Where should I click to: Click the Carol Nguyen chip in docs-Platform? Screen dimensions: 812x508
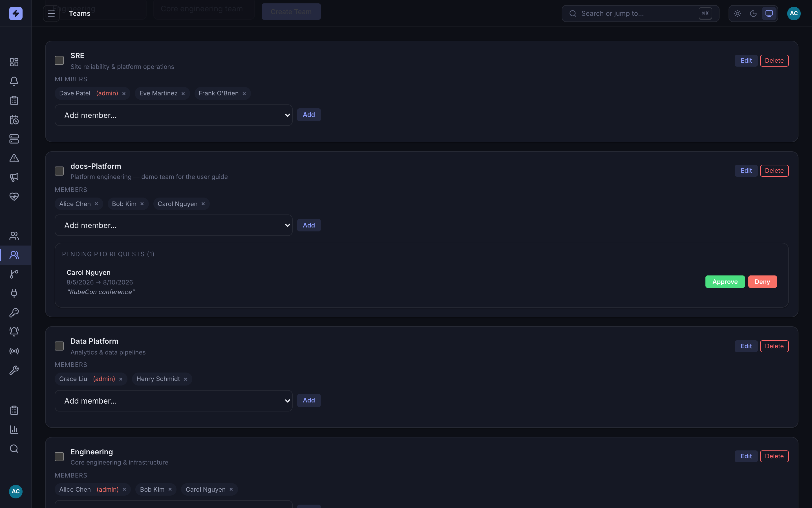pos(182,204)
